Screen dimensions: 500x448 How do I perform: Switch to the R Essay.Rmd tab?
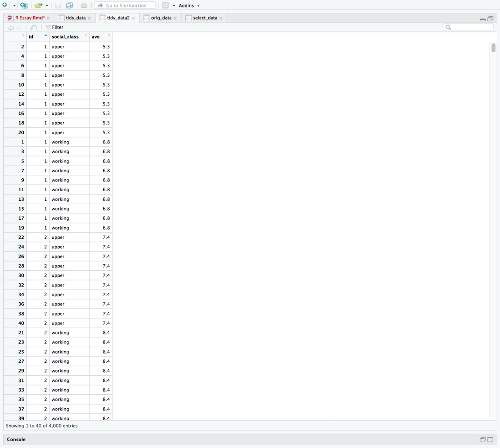[x=30, y=18]
